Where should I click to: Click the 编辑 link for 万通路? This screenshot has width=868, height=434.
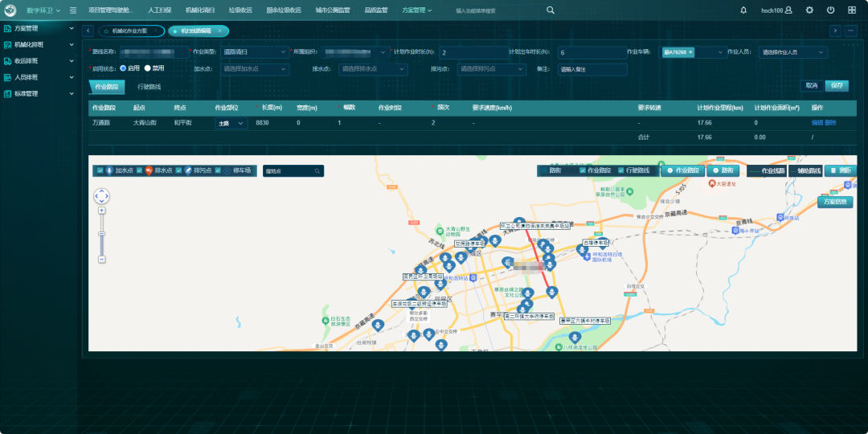click(x=817, y=123)
